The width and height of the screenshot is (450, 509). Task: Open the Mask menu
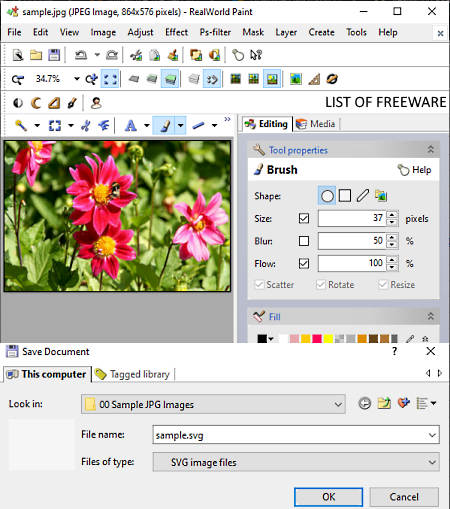pos(253,32)
